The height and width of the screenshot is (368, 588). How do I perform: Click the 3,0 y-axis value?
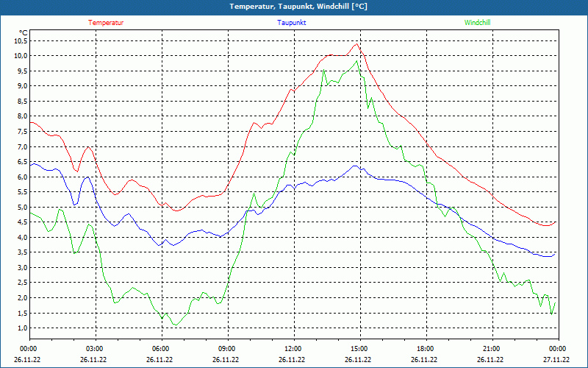(23, 268)
